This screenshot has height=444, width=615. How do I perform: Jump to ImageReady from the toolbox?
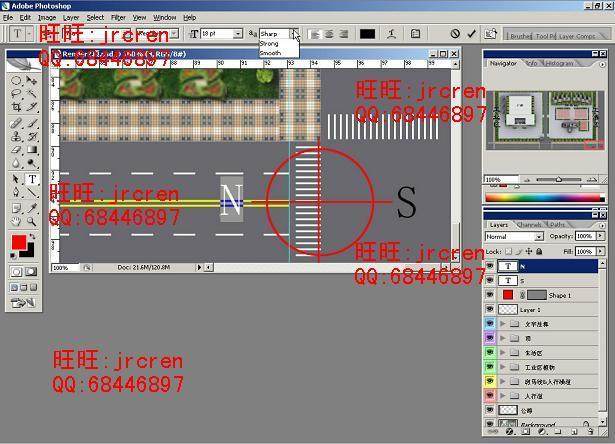point(24,303)
